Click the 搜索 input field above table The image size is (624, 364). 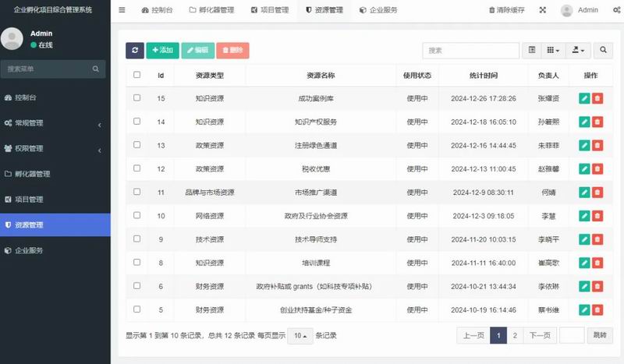470,50
